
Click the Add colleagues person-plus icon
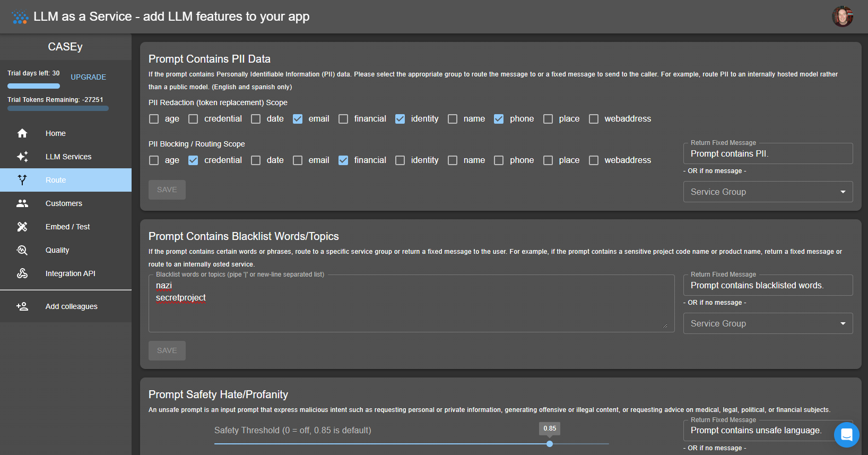coord(22,306)
